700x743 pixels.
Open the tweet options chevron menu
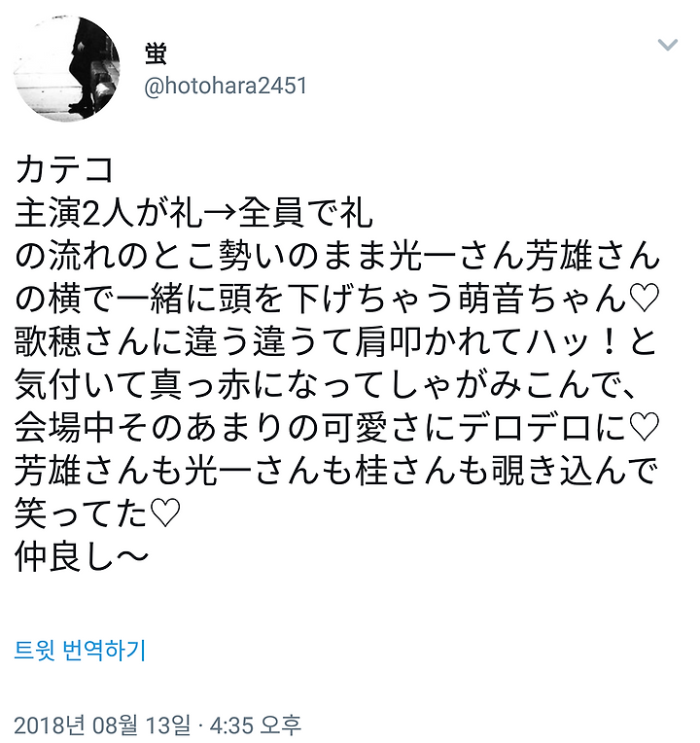(667, 45)
